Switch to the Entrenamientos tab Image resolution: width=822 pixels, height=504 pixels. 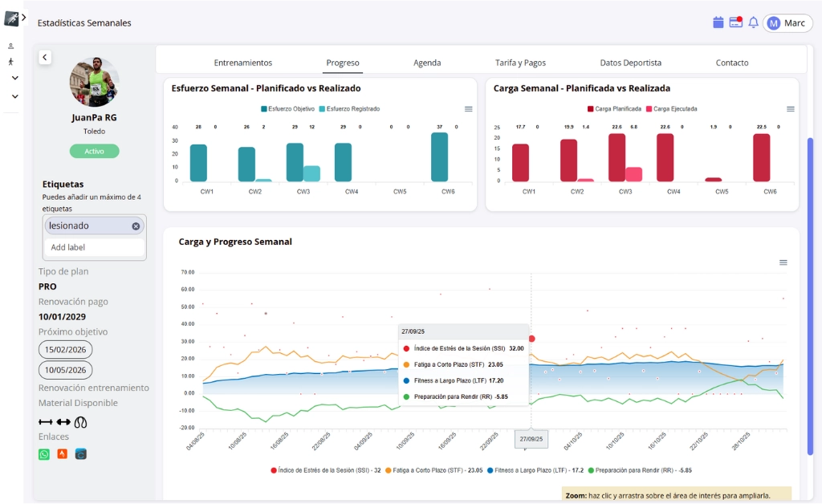point(242,63)
